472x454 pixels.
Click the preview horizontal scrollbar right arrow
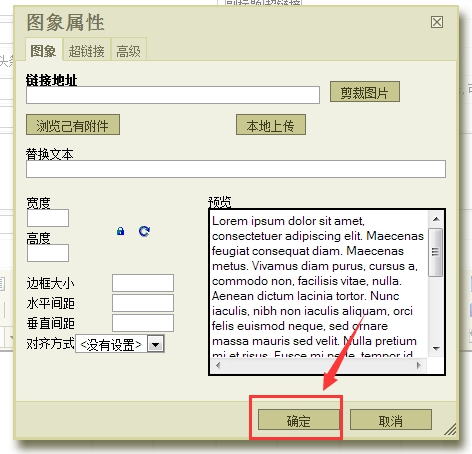419,365
